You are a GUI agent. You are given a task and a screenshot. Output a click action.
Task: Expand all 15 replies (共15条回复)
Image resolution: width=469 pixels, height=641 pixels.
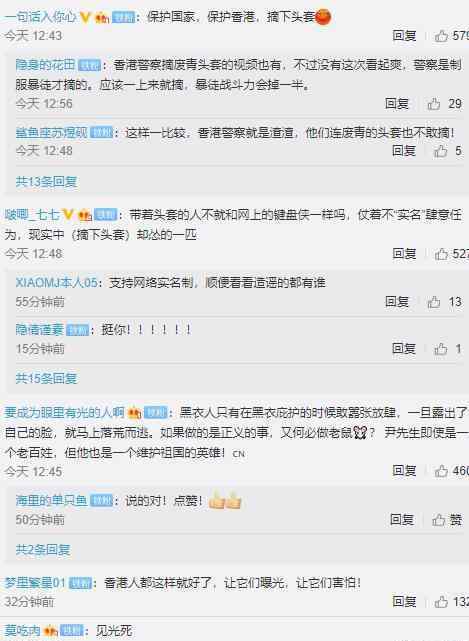46,378
